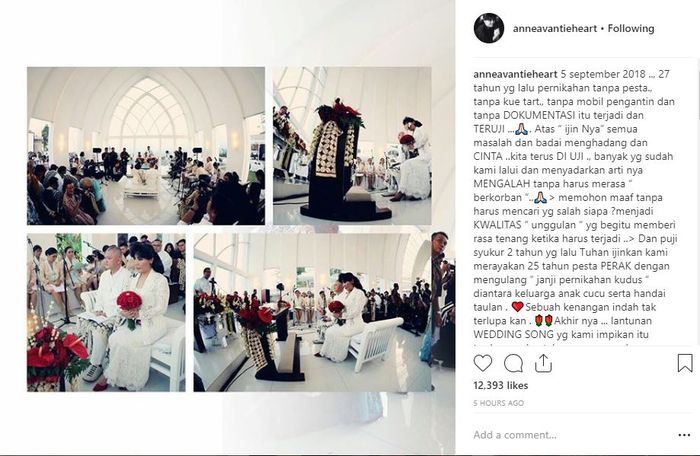Open more options three-dot menu

coord(684,435)
